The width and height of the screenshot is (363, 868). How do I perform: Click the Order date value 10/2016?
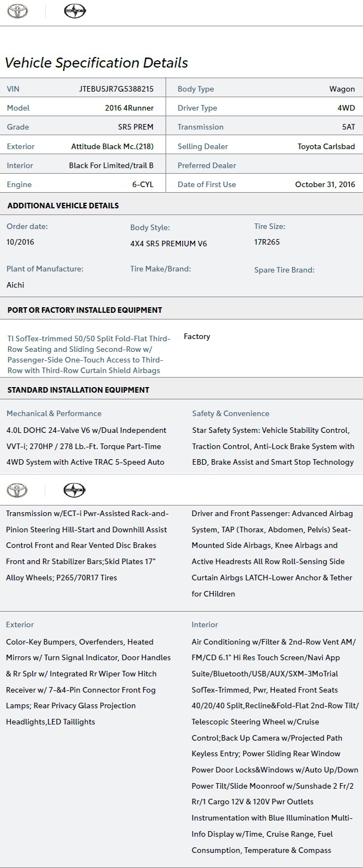(x=20, y=242)
